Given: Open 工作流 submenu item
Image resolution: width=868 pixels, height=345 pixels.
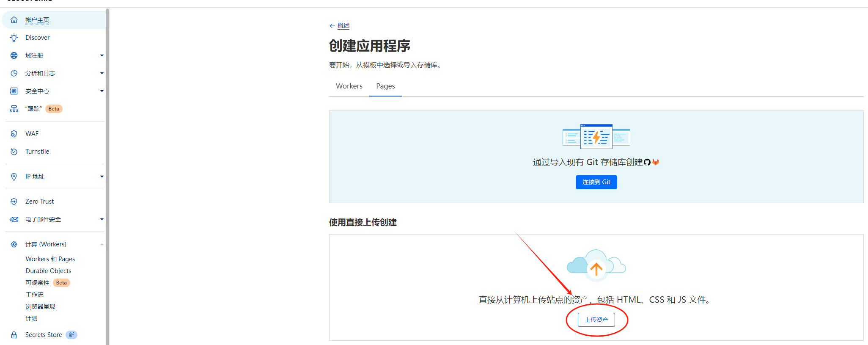Looking at the screenshot, I should pyautogui.click(x=34, y=295).
